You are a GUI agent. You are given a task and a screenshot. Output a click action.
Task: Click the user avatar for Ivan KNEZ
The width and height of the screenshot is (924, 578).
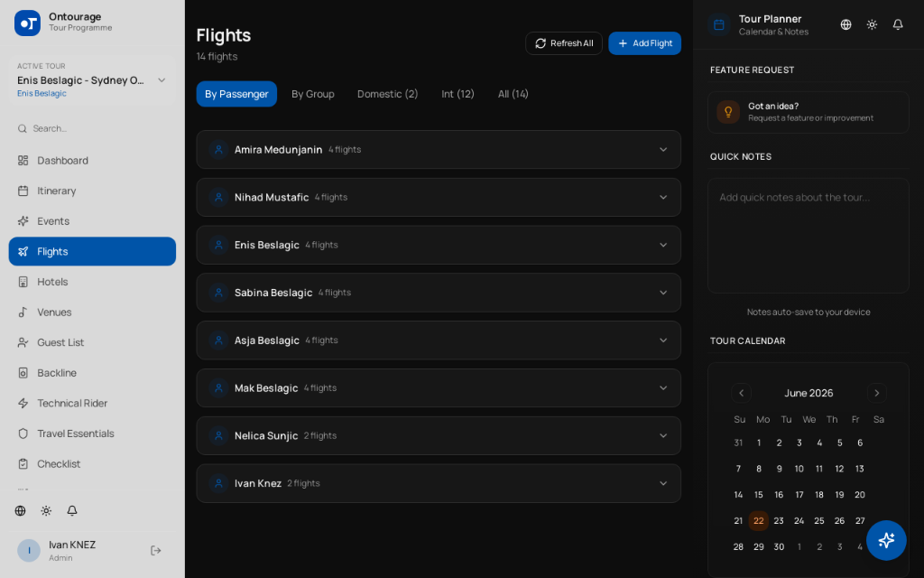click(x=29, y=550)
